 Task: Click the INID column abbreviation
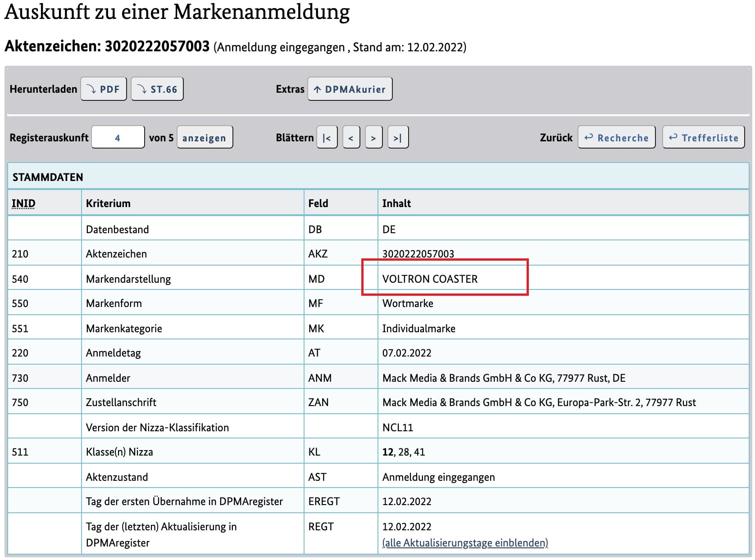point(23,203)
